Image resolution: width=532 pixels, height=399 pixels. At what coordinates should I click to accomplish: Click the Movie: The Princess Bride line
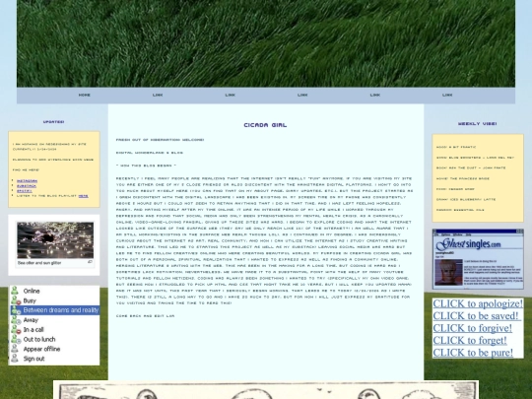coord(463,178)
